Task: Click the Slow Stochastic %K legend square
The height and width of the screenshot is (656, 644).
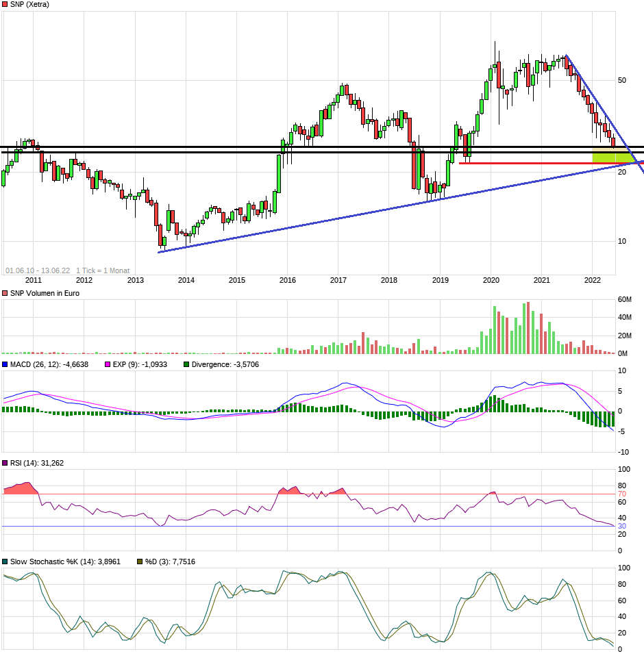Action: 5,562
